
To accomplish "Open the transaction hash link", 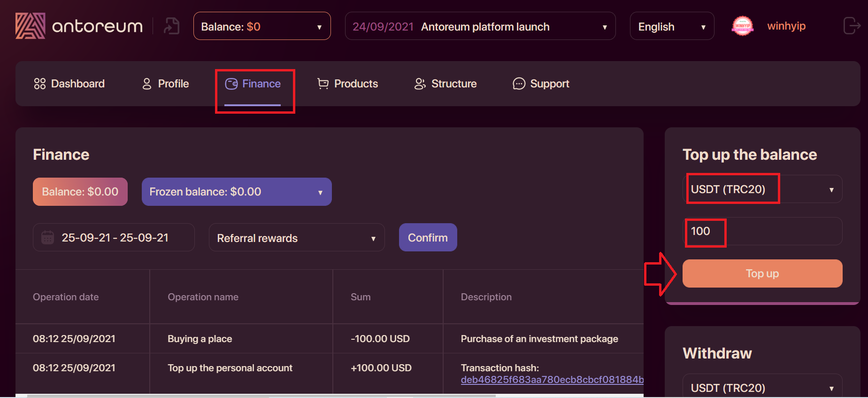I will pyautogui.click(x=552, y=380).
